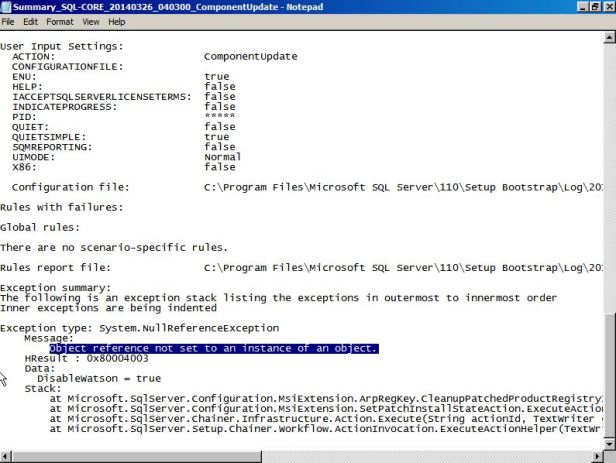Viewport: 616px width, 463px height.
Task: Click the horizontal scrollbar left arrow
Action: pos(5,457)
